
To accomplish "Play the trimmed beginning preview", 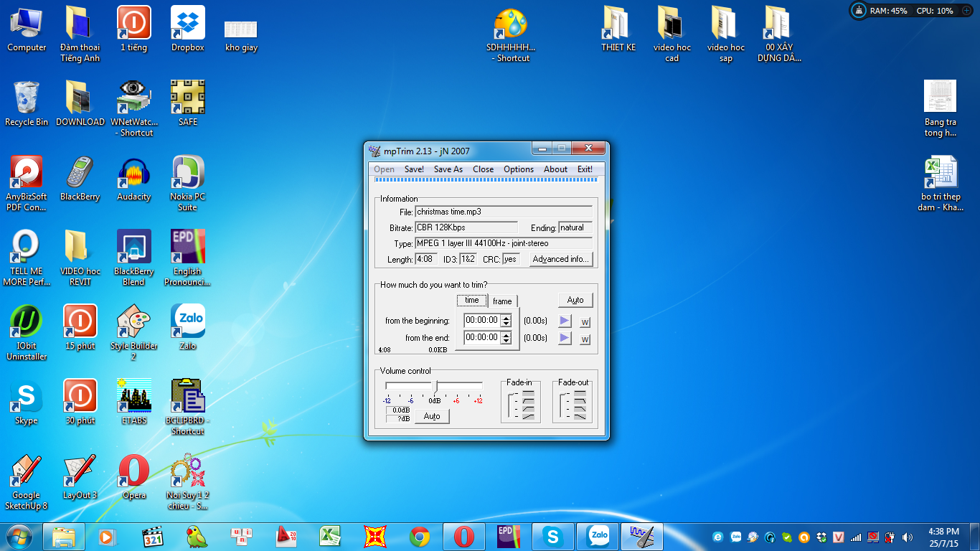I will [565, 321].
